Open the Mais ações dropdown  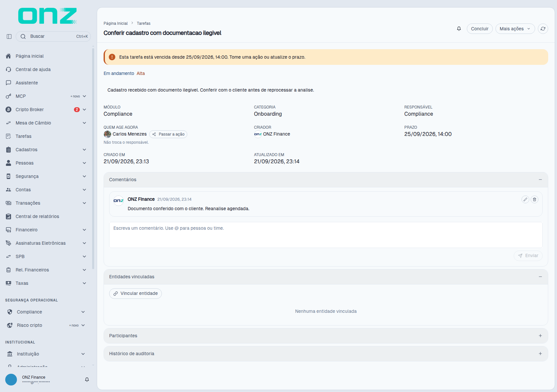515,29
